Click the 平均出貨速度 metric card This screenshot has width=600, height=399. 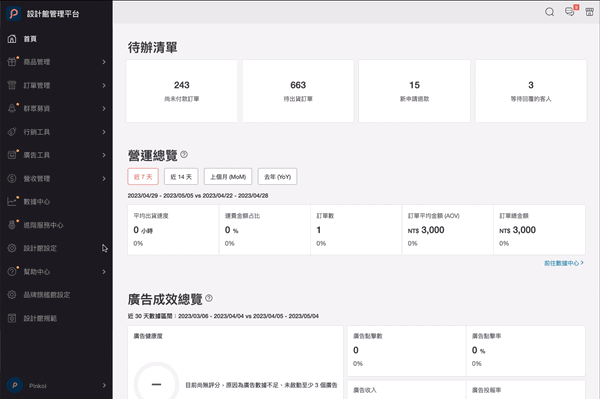173,230
